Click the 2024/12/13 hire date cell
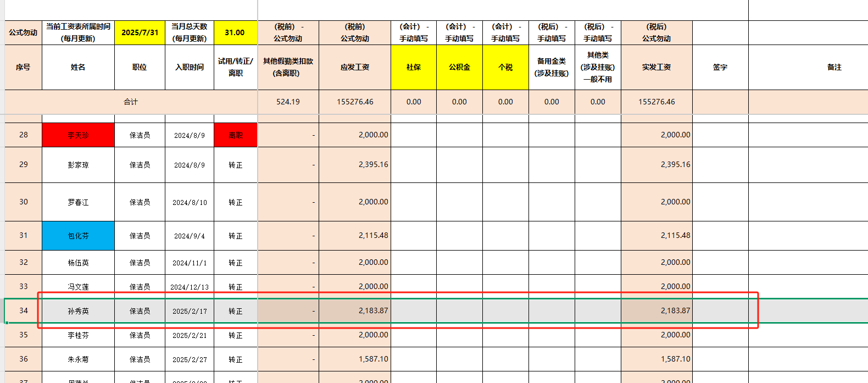Image resolution: width=868 pixels, height=383 pixels. coord(190,287)
